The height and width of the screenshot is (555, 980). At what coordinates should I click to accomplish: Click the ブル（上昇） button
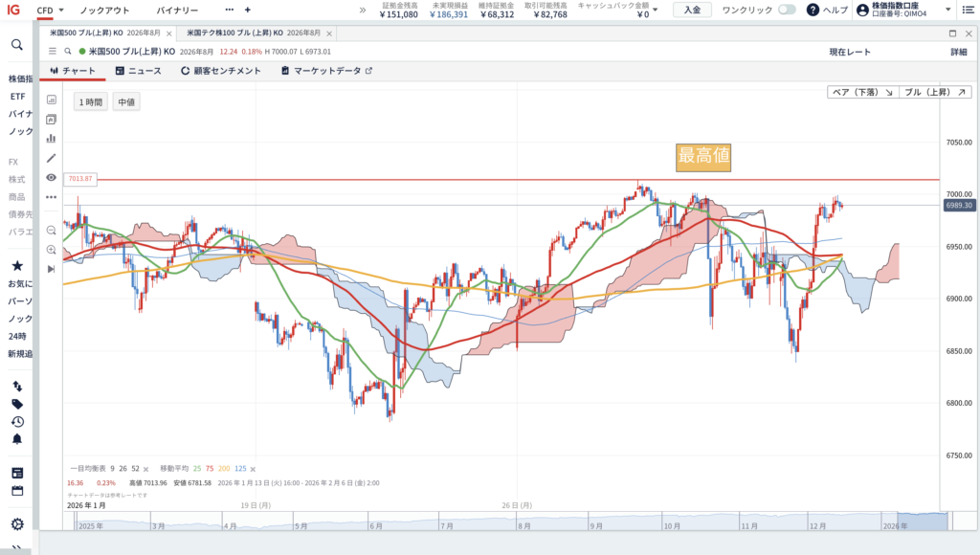(935, 93)
